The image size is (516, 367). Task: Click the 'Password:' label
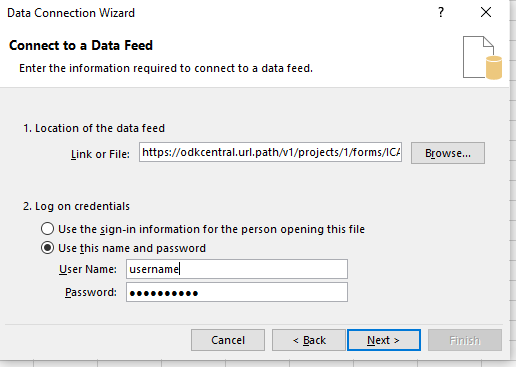click(x=91, y=292)
